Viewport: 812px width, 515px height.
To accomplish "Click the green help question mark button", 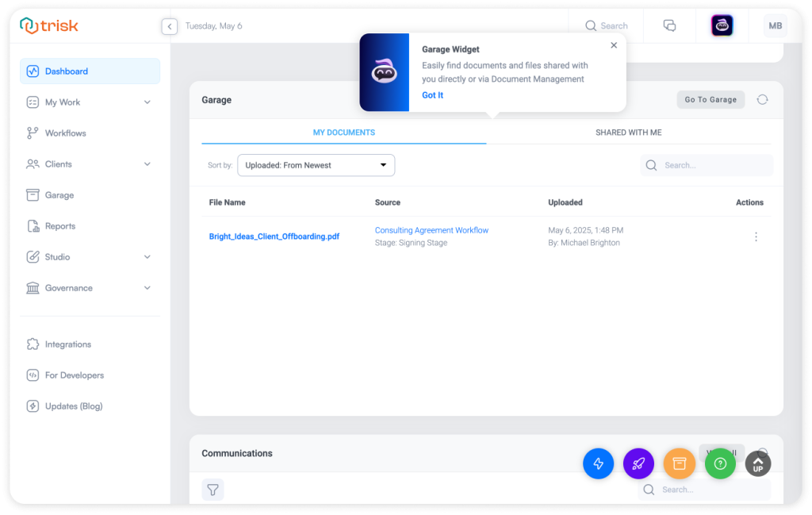I will point(720,464).
